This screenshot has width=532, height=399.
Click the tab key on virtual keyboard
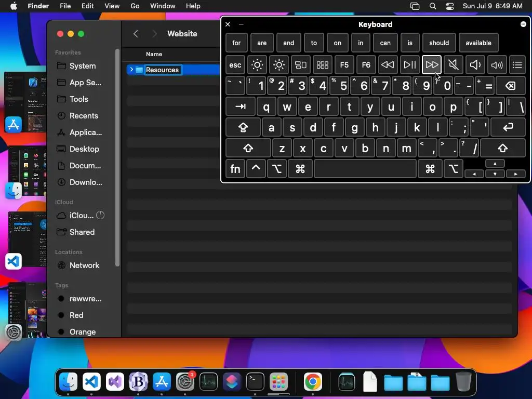(240, 107)
